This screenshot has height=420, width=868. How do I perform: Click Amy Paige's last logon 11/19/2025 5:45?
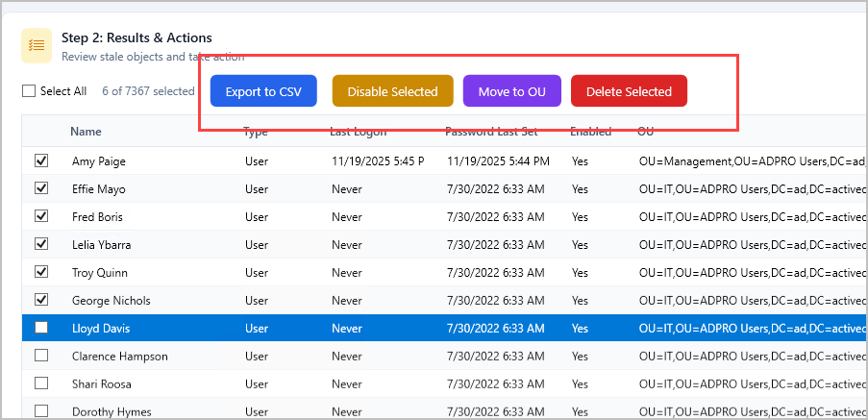pyautogui.click(x=378, y=161)
